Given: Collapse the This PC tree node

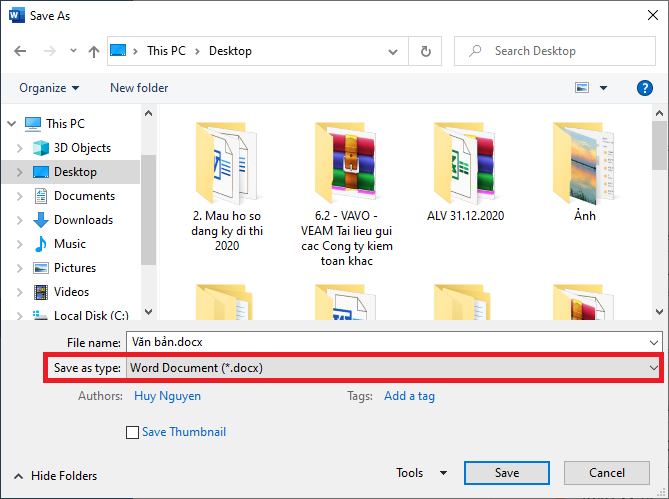Looking at the screenshot, I should pyautogui.click(x=12, y=124).
